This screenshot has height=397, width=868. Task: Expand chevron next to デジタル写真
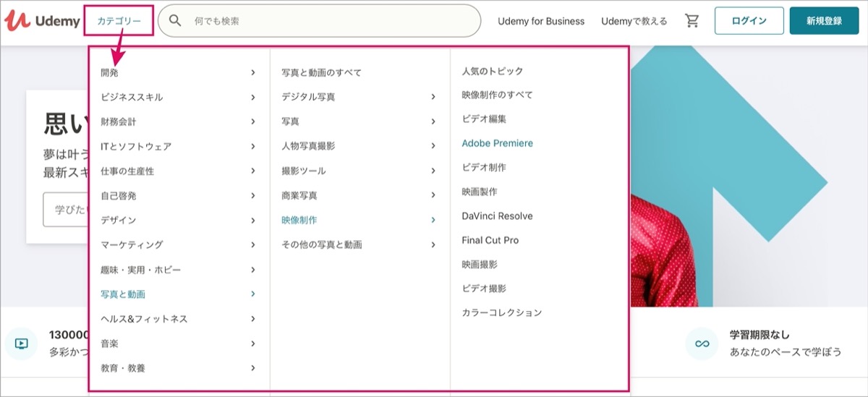click(433, 96)
